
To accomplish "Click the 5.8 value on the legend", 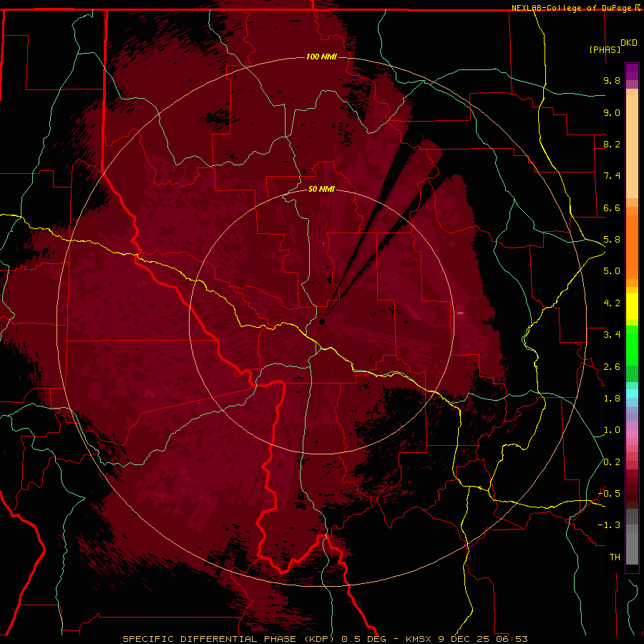I will (612, 240).
